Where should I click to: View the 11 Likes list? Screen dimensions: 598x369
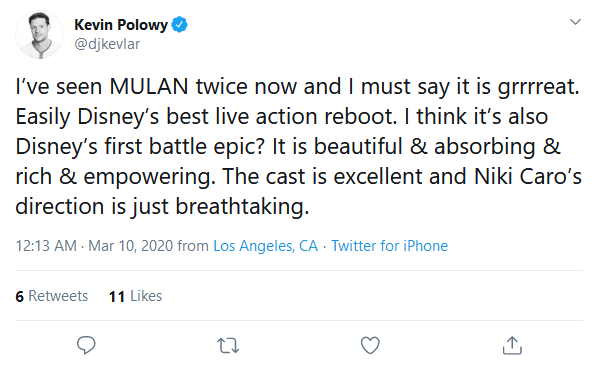pos(135,296)
